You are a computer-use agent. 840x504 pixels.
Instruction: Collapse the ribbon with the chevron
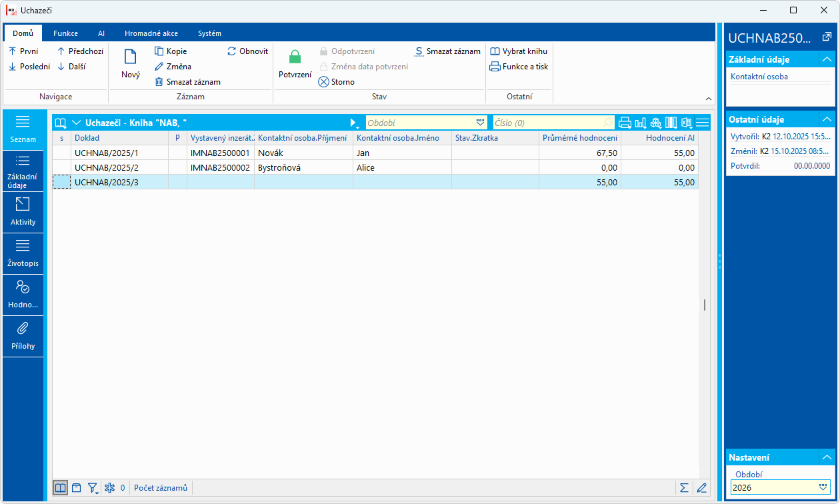point(709,99)
